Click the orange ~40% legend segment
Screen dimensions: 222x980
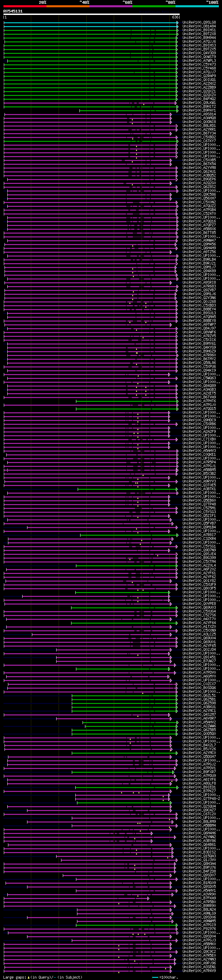pyautogui.click(x=68, y=6)
